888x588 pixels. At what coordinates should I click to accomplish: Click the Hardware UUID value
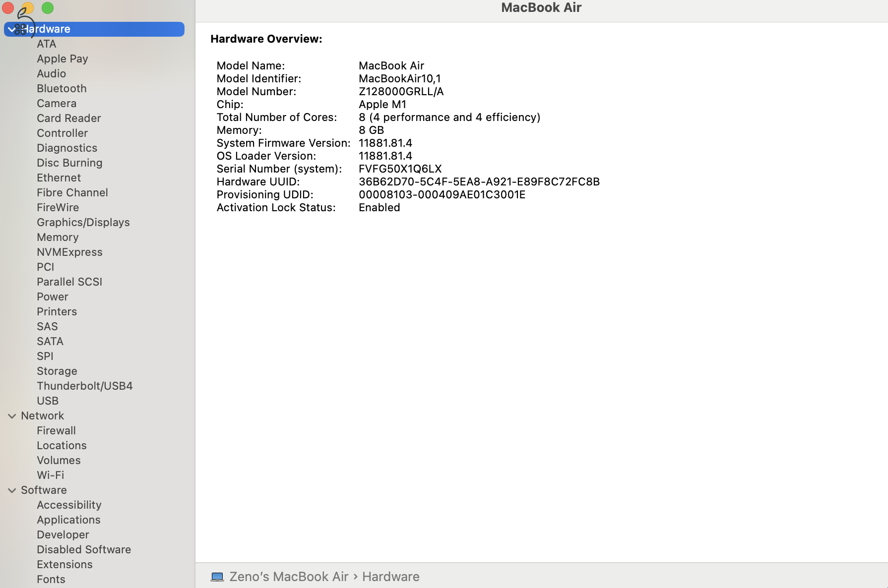(479, 182)
